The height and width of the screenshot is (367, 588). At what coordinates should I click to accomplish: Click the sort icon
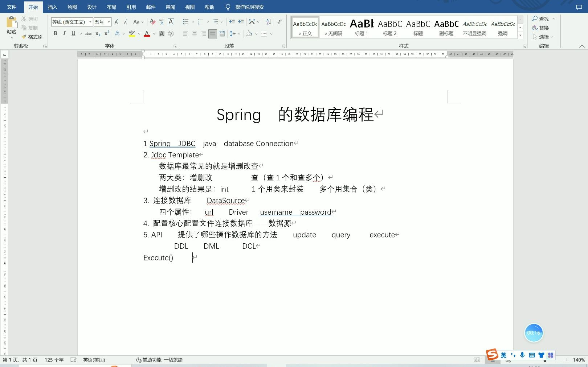coord(269,22)
